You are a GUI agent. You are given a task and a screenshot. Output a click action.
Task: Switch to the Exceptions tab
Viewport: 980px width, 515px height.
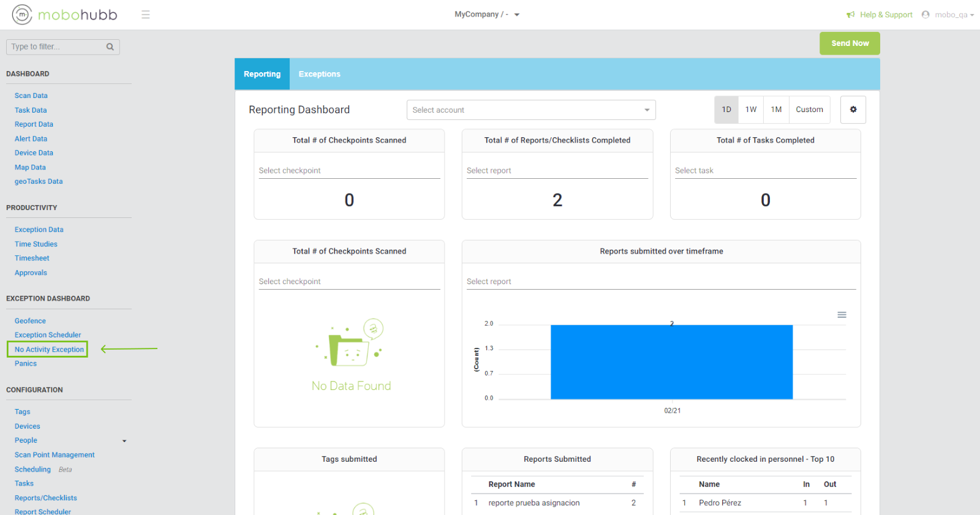point(319,74)
